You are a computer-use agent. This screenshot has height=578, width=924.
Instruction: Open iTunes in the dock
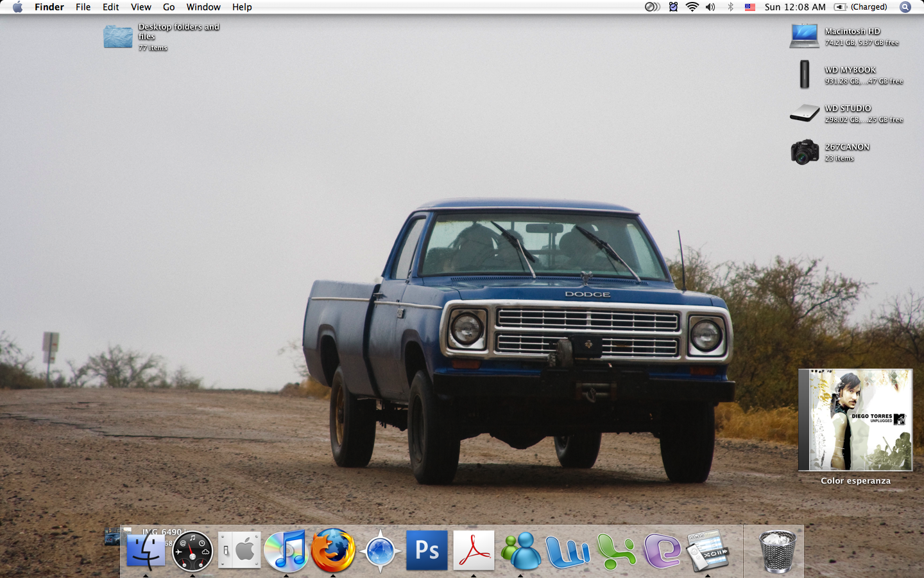(286, 550)
